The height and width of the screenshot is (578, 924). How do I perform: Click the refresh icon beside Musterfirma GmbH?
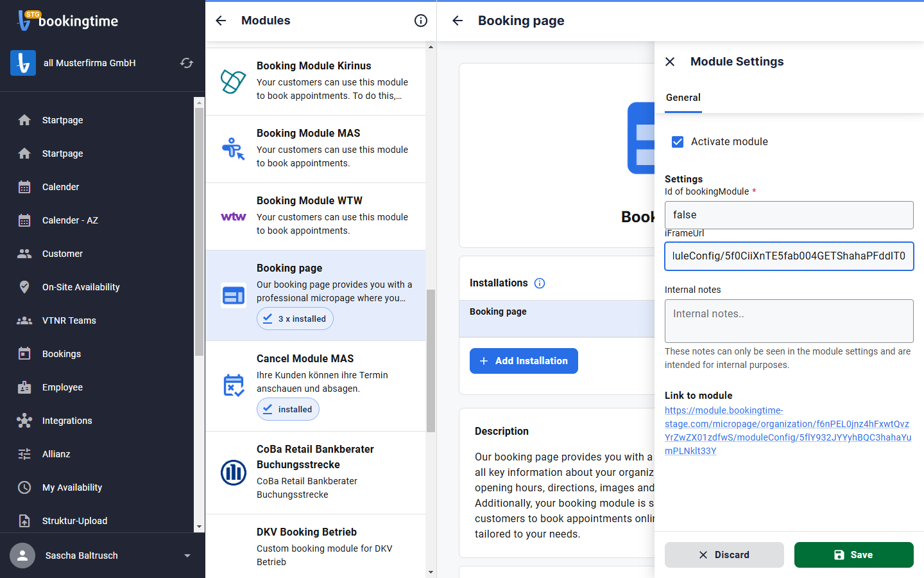click(x=187, y=63)
